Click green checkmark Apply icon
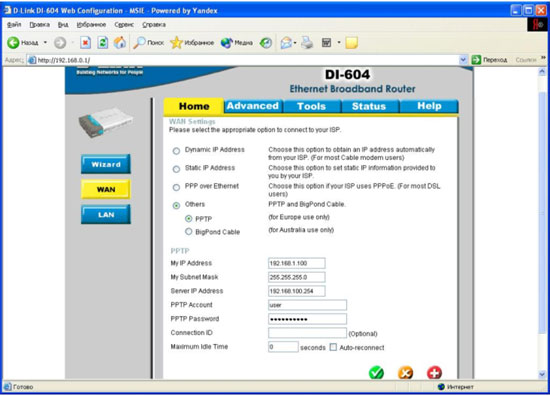Image resolution: width=550 pixels, height=396 pixels. pyautogui.click(x=376, y=372)
